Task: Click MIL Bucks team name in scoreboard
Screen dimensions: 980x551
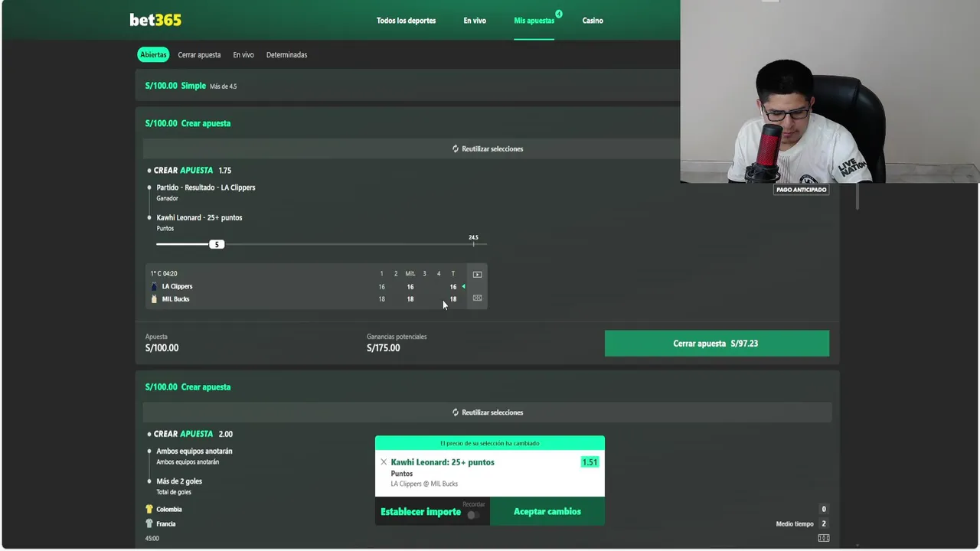Action: (175, 299)
